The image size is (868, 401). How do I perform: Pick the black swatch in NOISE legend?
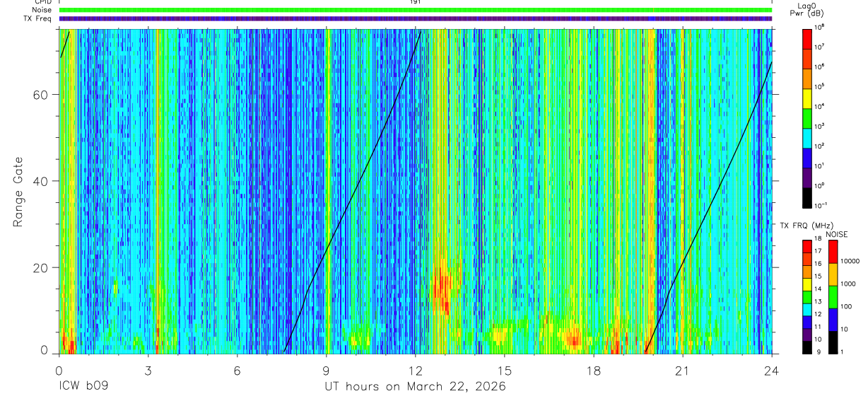(833, 342)
